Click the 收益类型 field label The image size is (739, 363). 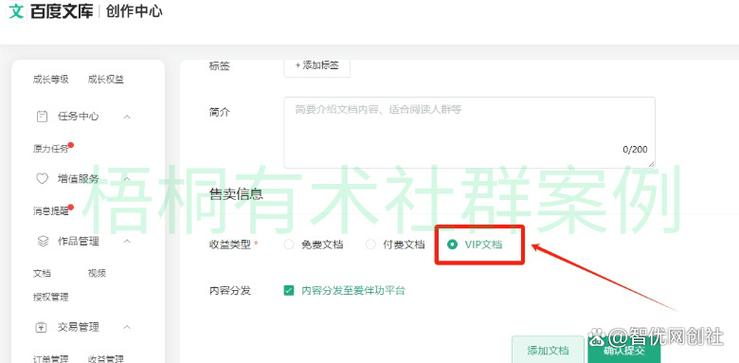tap(230, 245)
